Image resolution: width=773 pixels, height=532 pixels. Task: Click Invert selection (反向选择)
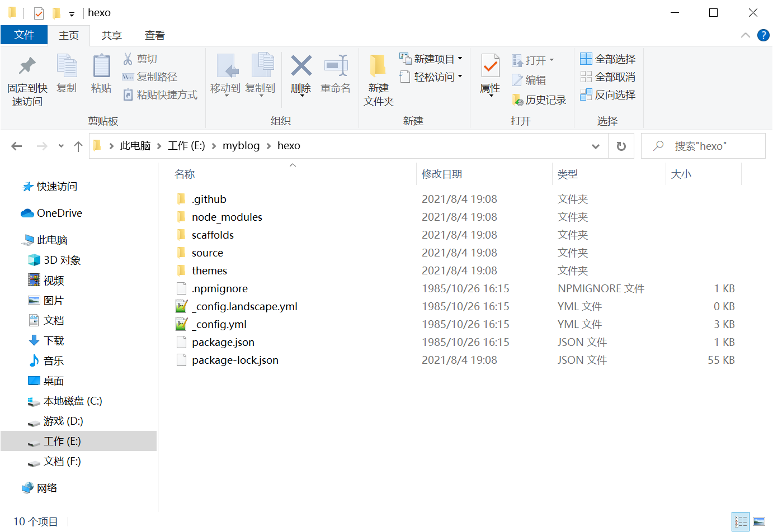607,94
